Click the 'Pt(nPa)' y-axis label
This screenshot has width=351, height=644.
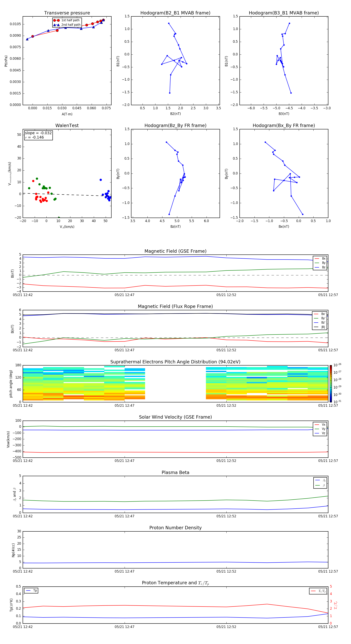point(6,61)
